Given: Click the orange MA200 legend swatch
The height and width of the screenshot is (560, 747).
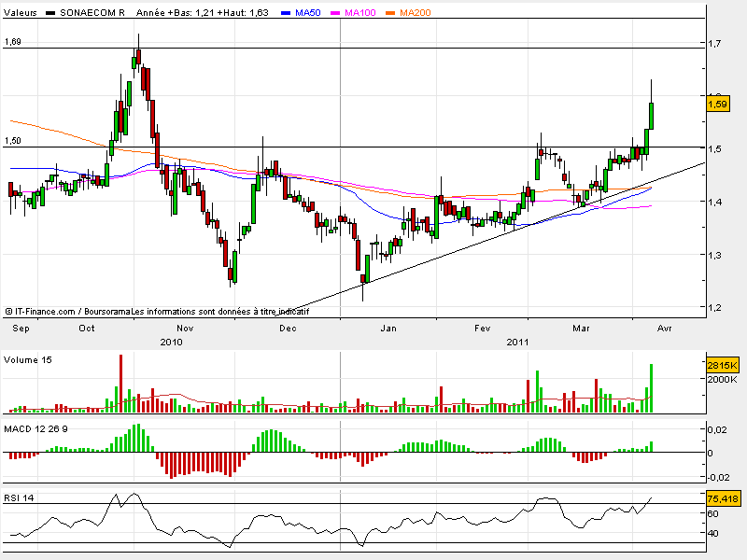Looking at the screenshot, I should pos(390,13).
